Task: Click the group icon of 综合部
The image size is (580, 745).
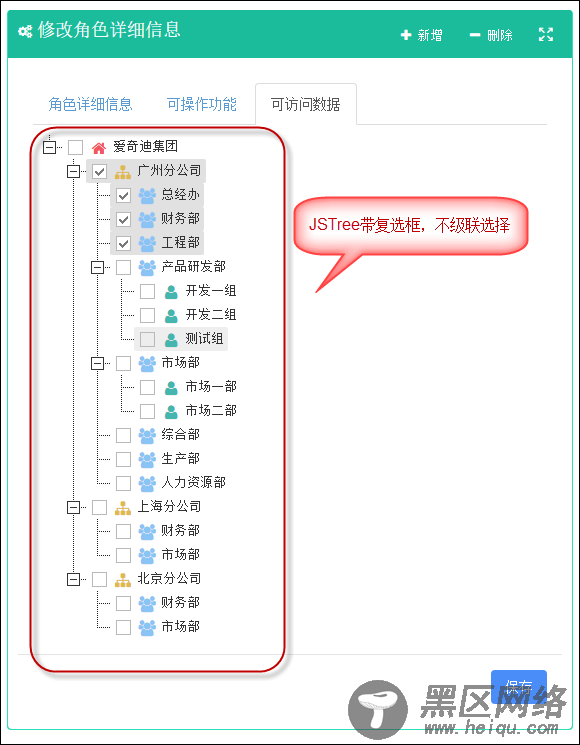Action: pos(147,436)
